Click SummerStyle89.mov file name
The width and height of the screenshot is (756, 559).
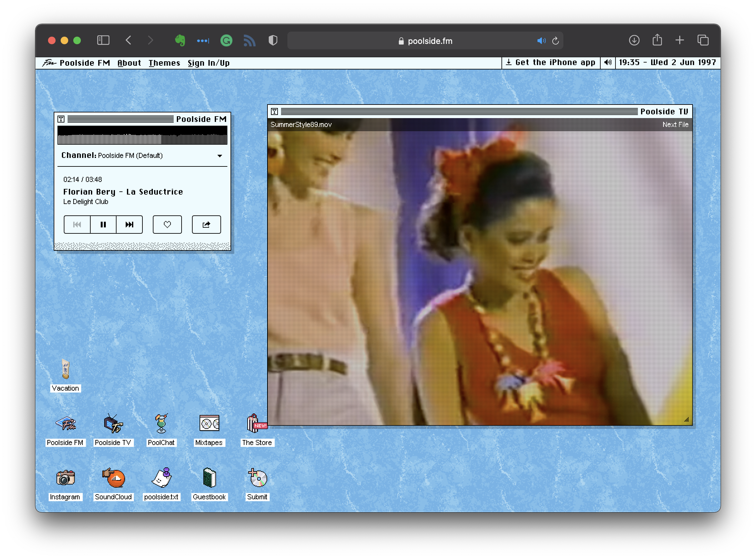coord(301,124)
